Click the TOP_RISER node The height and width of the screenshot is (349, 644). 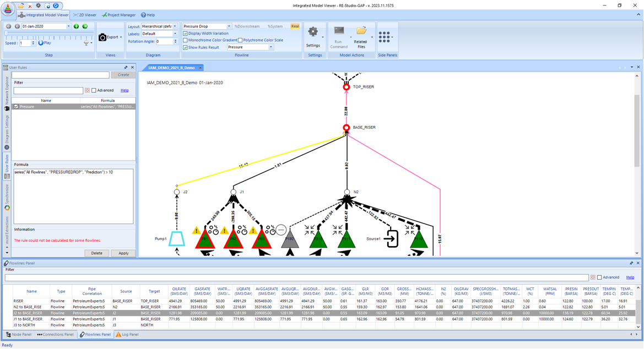[346, 87]
